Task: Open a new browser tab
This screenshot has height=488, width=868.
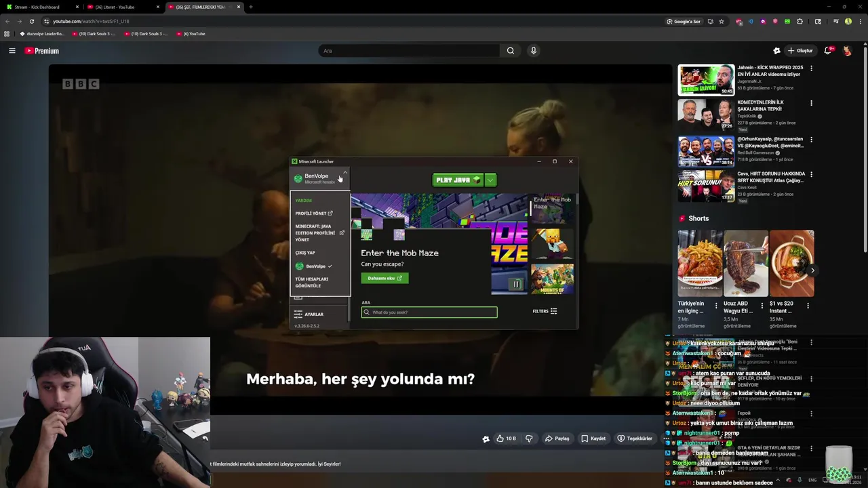Action: (x=251, y=7)
